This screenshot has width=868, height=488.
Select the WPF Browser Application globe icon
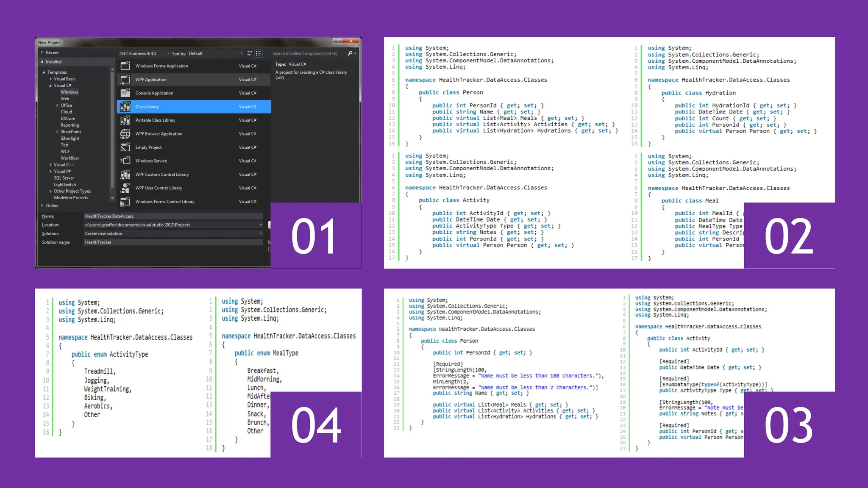pyautogui.click(x=125, y=134)
